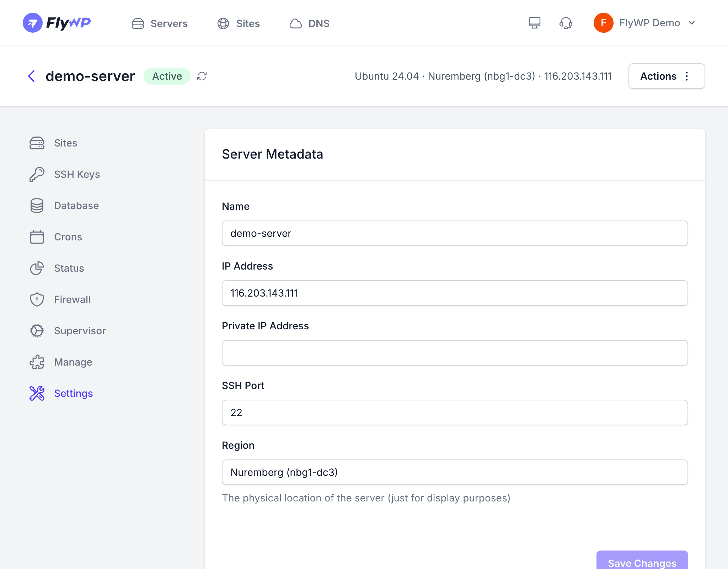Click the calendar icon for Crons
728x569 pixels.
pyautogui.click(x=37, y=237)
